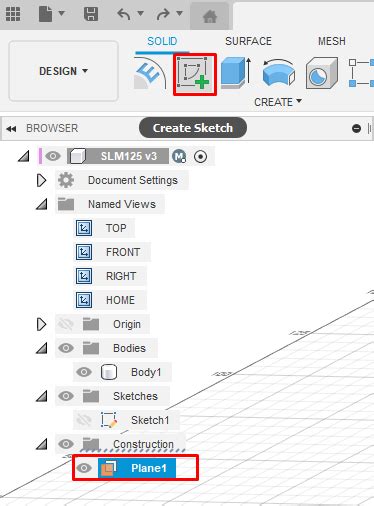Click the M badge next to SLM125 v3
Viewport: 374px width, 506px height.
point(179,156)
